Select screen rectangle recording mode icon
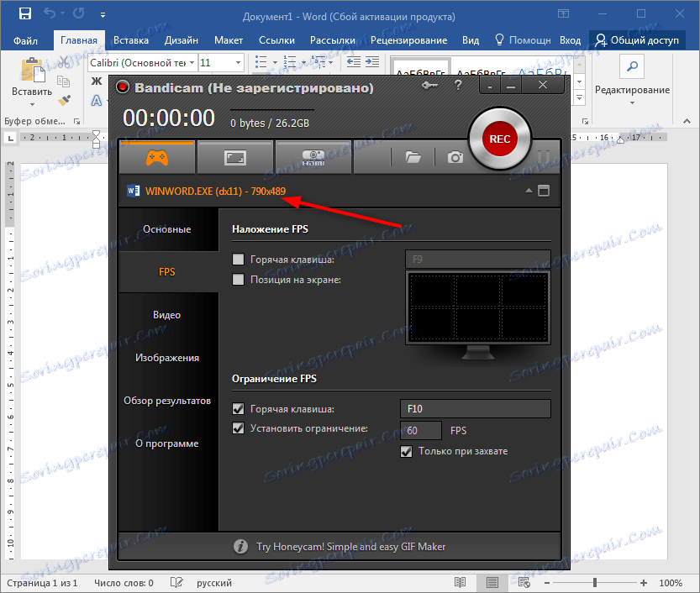This screenshot has height=593, width=700. tap(235, 158)
